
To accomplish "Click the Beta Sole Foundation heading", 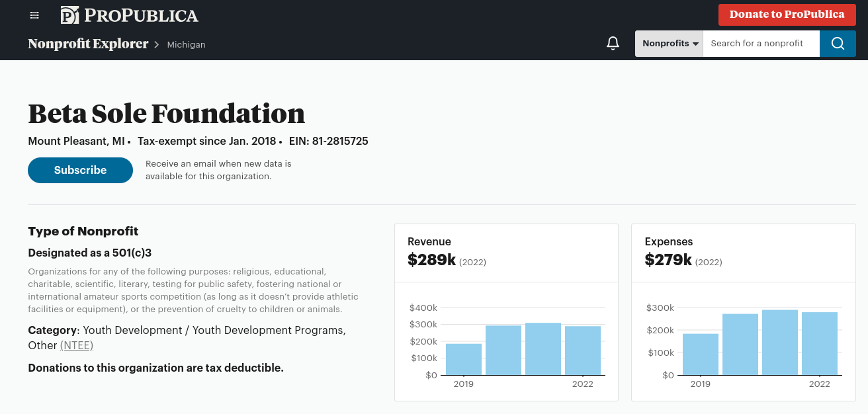I will [166, 114].
